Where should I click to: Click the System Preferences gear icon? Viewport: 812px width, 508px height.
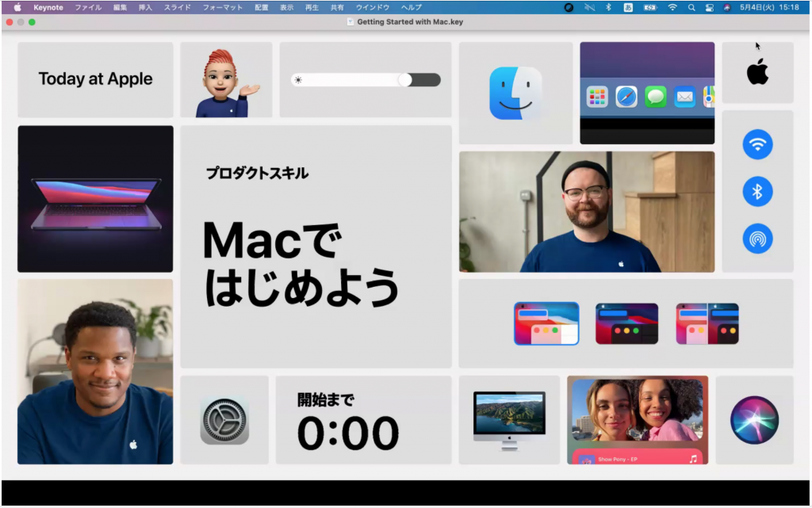tap(224, 420)
